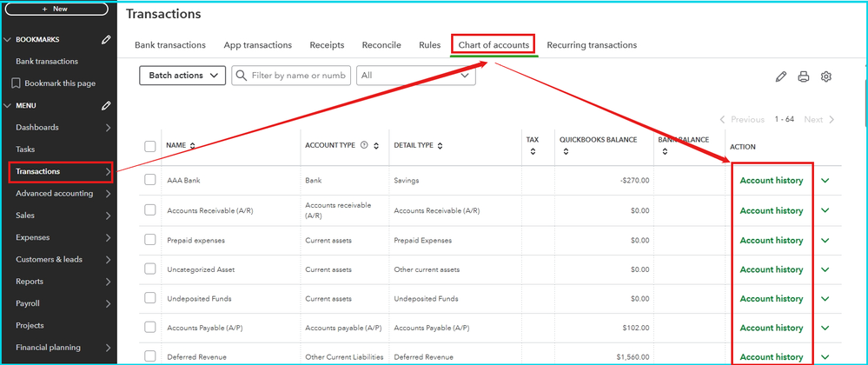Tick the Undeposited Funds row checkbox
This screenshot has width=868, height=365.
[x=150, y=298]
